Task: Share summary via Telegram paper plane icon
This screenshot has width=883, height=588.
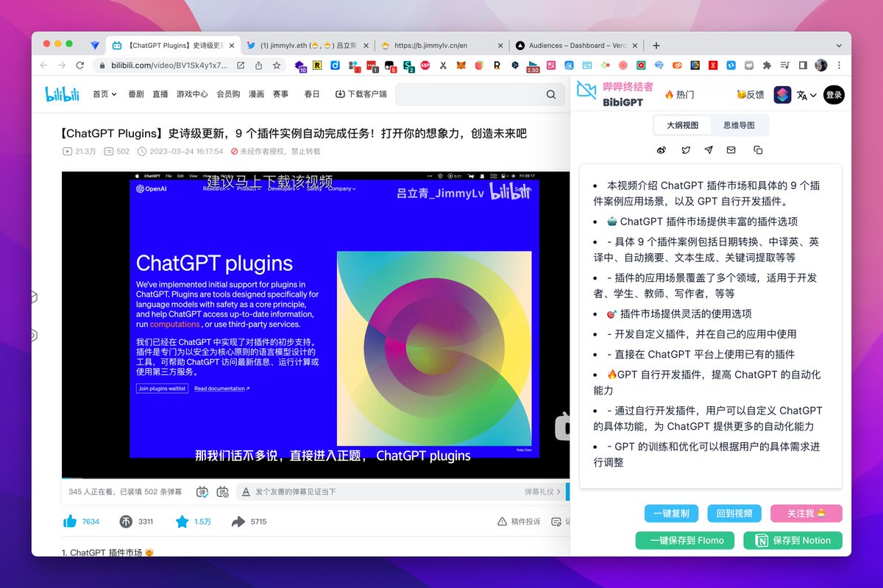Action: 709,150
